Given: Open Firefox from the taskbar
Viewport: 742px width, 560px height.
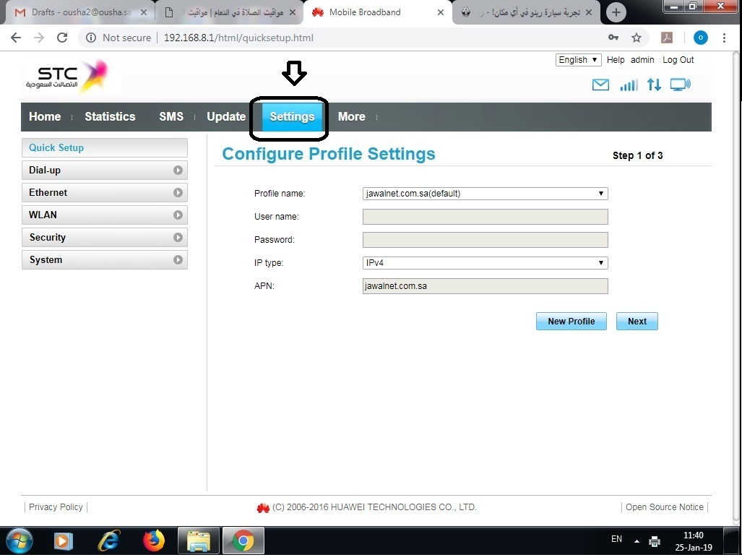Looking at the screenshot, I should pos(153,540).
